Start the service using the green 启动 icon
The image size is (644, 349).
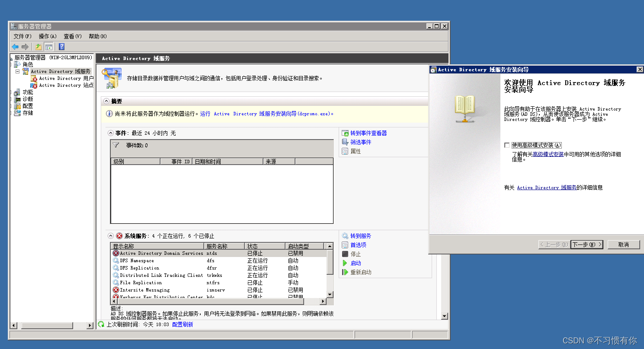click(x=344, y=263)
